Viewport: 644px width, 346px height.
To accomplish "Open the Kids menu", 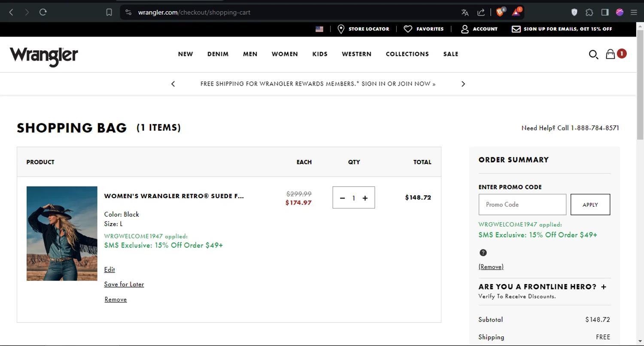I will (x=320, y=54).
